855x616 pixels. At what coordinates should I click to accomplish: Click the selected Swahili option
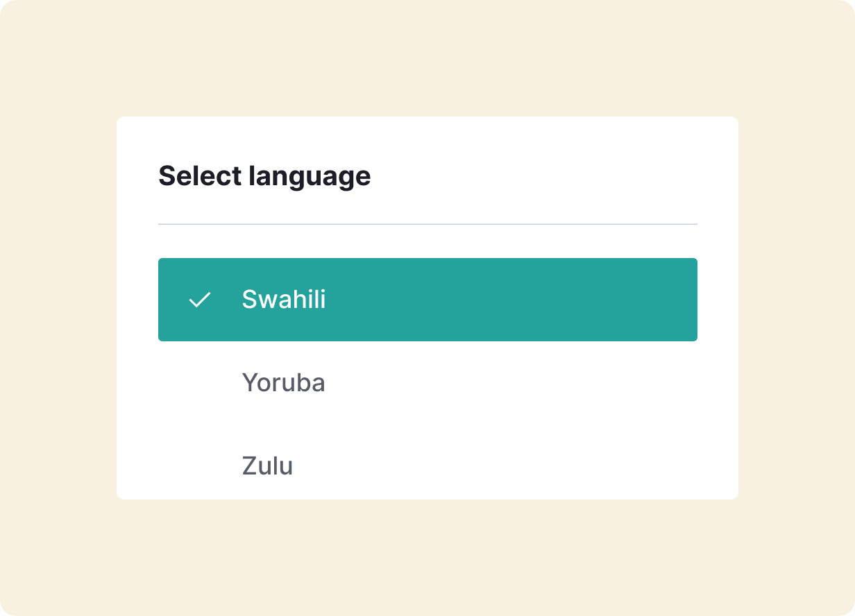[427, 300]
